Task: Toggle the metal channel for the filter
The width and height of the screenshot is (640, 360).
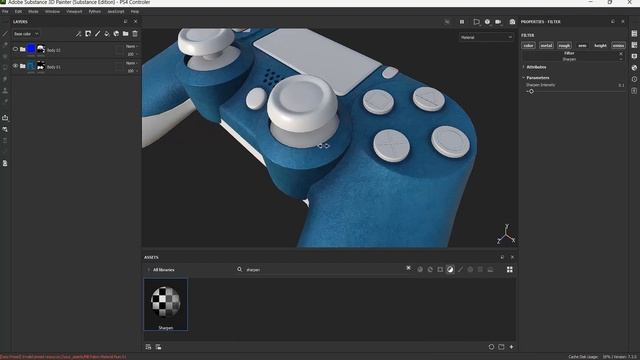Action: (x=546, y=46)
